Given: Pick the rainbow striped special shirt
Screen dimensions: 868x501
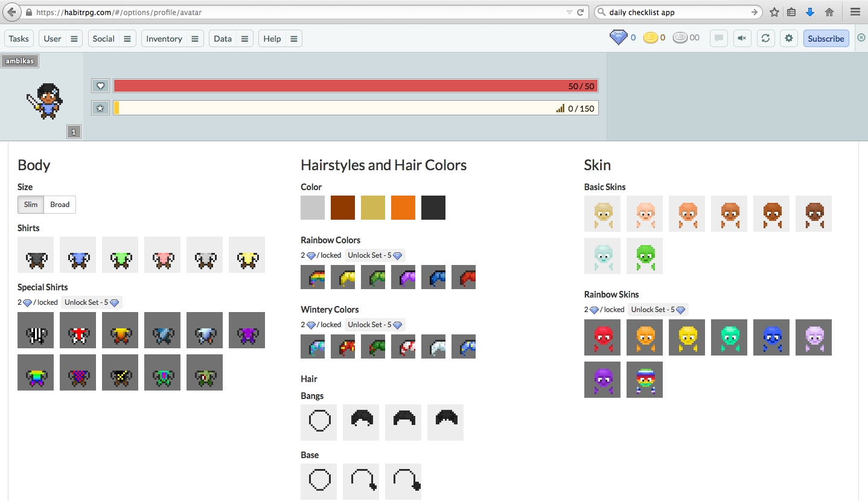Looking at the screenshot, I should tap(36, 372).
